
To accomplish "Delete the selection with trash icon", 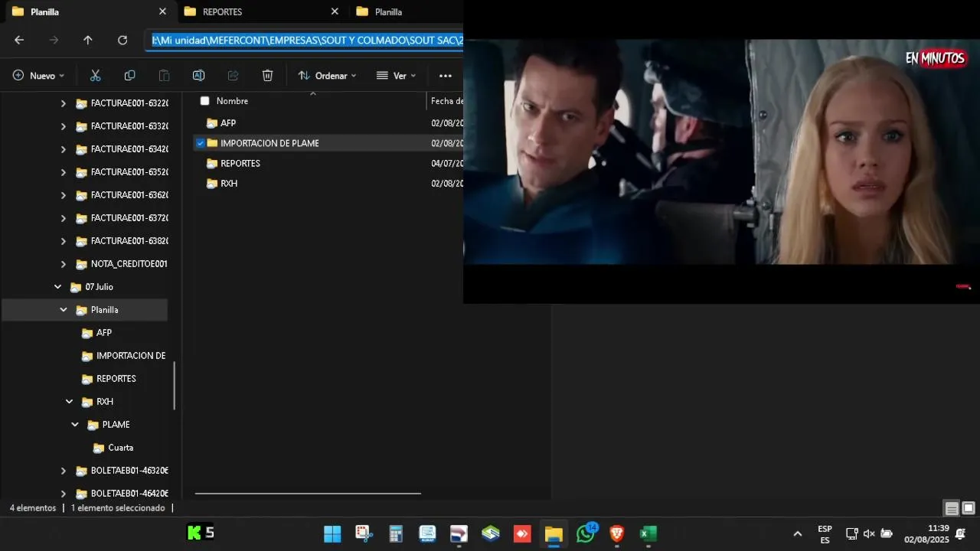I will (267, 76).
